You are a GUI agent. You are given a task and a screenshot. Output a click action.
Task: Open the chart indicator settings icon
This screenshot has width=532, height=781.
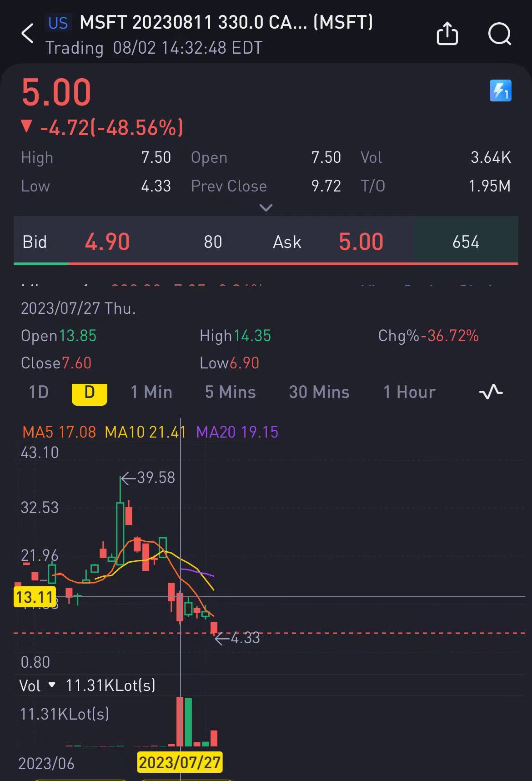click(491, 392)
